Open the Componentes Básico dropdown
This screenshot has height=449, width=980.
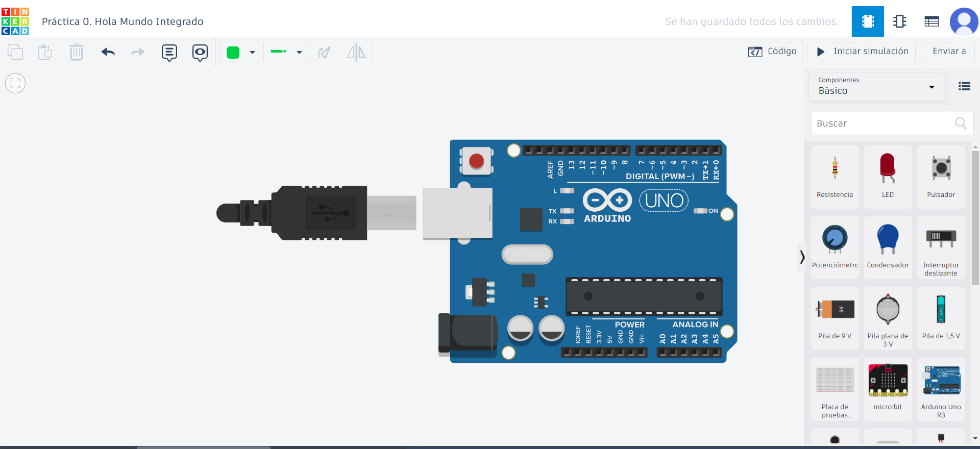click(876, 86)
